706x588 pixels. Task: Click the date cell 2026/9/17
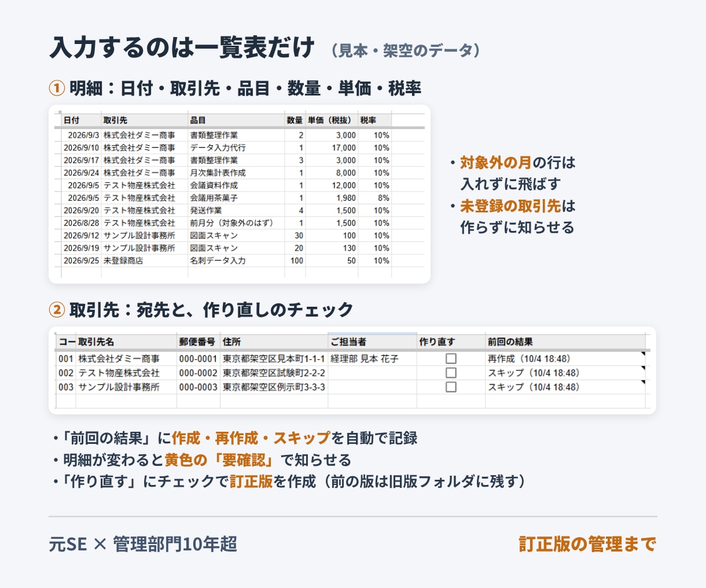click(x=81, y=160)
